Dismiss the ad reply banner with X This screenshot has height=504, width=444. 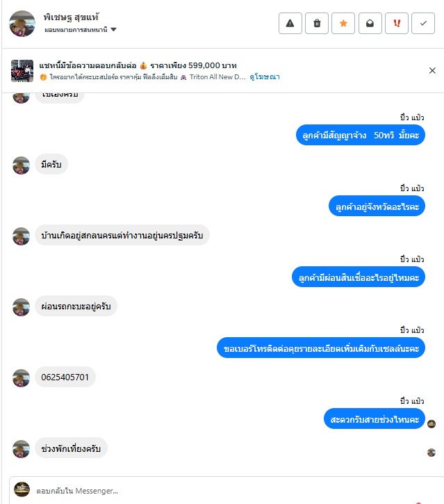point(432,70)
